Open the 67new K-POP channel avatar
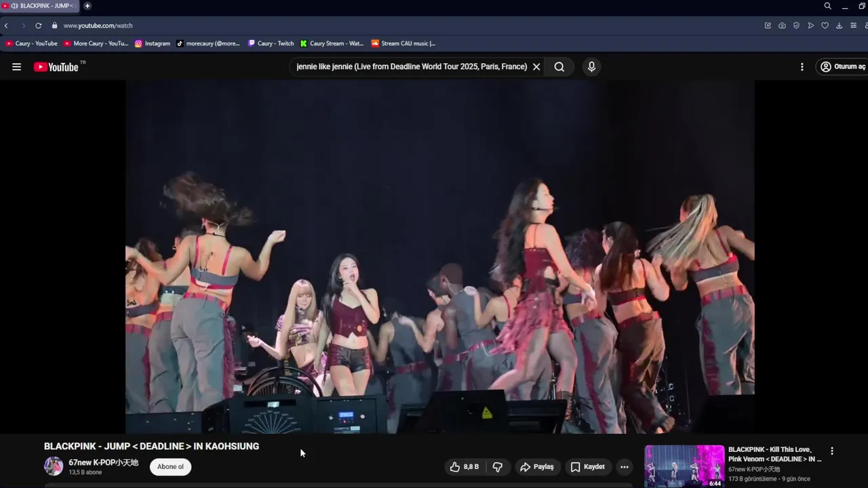Viewport: 868px width, 488px height. pyautogui.click(x=54, y=466)
